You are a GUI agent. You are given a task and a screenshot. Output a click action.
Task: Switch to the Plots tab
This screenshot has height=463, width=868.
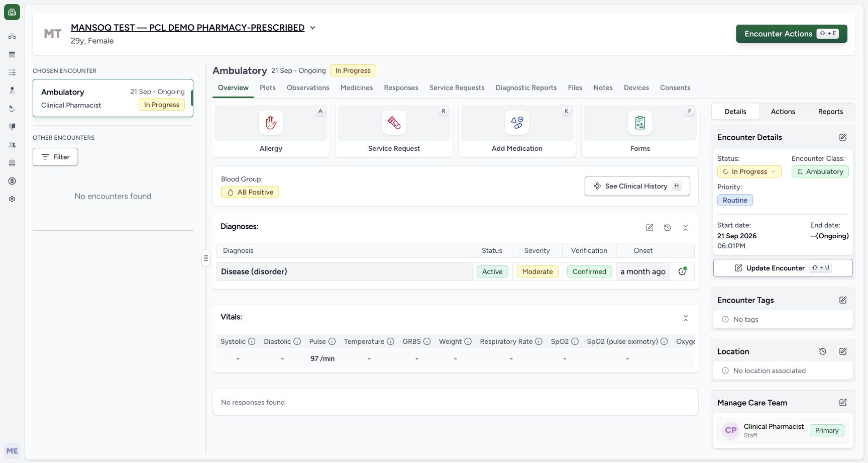pyautogui.click(x=268, y=87)
